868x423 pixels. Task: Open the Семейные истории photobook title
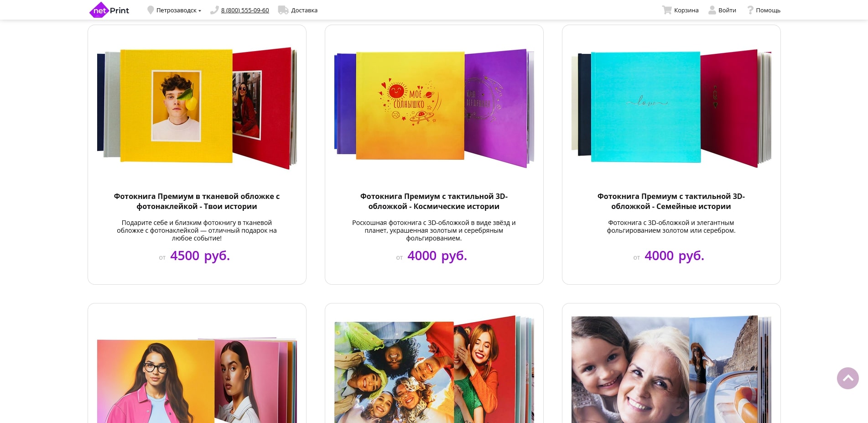coord(671,201)
